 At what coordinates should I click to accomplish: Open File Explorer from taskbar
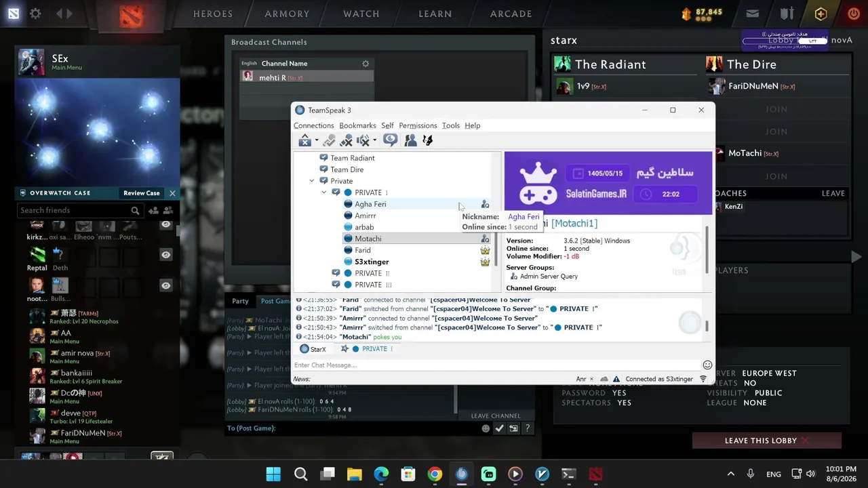354,474
